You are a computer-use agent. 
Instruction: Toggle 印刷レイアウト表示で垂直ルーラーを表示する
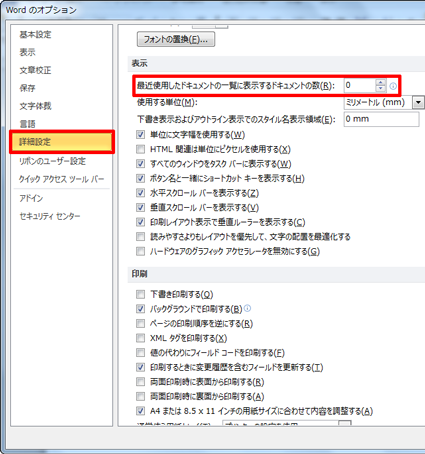coord(140,222)
